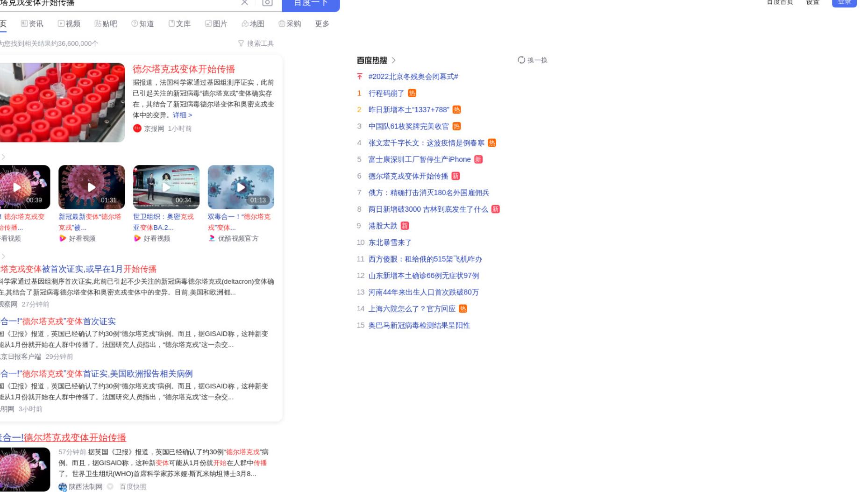Switch to the 图片 tab
The height and width of the screenshot is (492, 868).
point(216,24)
